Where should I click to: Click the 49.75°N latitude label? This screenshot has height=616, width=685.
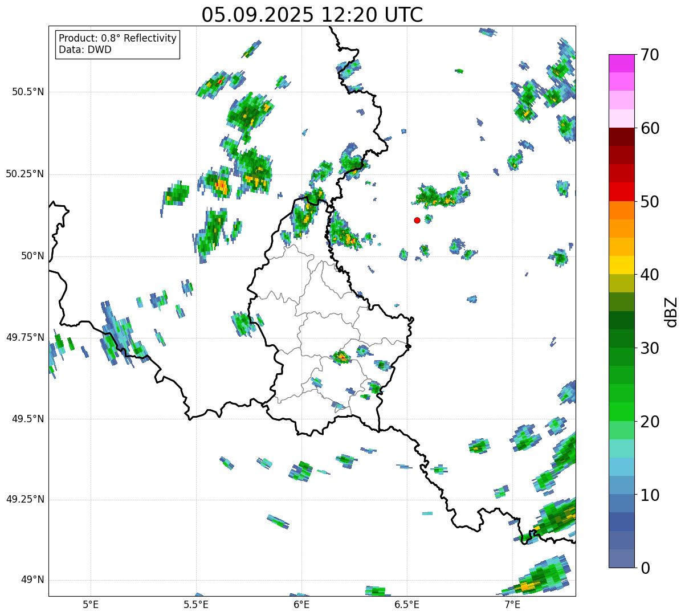click(x=25, y=337)
